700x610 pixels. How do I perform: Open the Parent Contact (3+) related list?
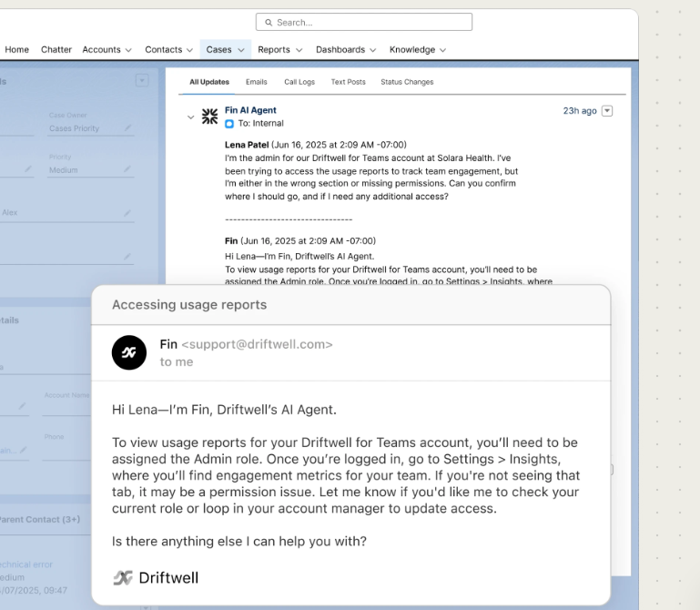tap(39, 519)
